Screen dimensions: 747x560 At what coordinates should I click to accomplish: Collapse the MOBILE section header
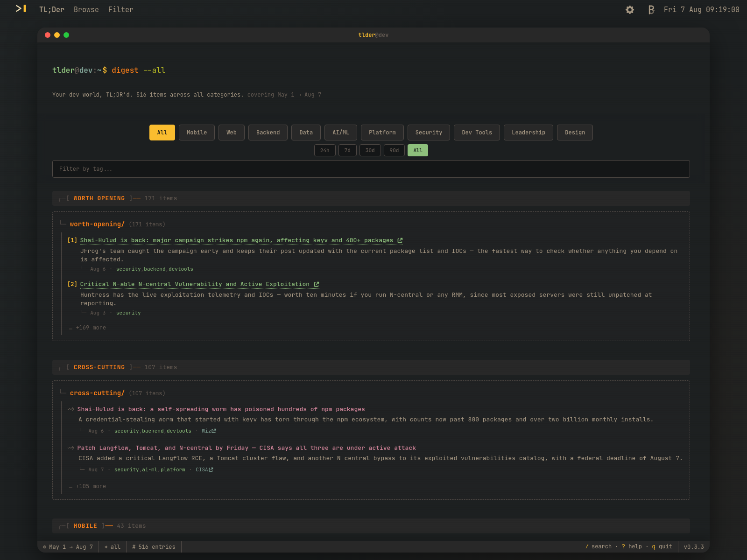tap(371, 526)
